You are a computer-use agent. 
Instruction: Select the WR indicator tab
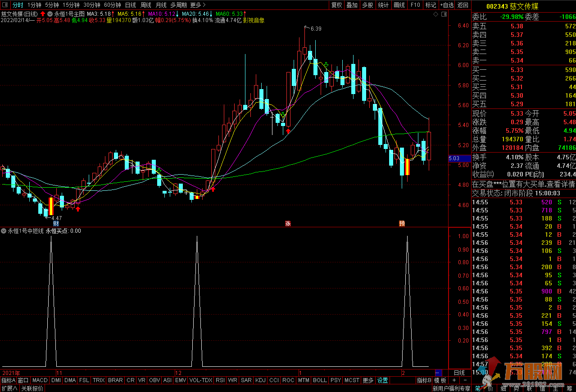coord(233,380)
